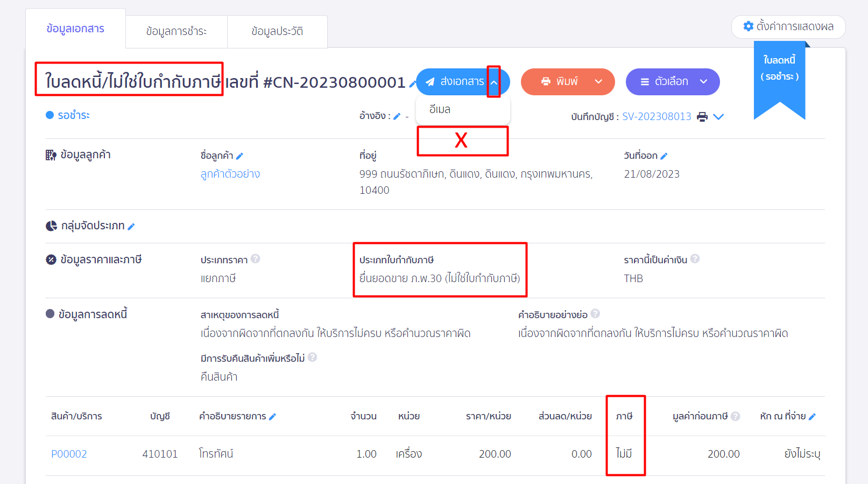The height and width of the screenshot is (484, 868).
Task: Click the โทรทัศน์ item description
Action: [216, 454]
